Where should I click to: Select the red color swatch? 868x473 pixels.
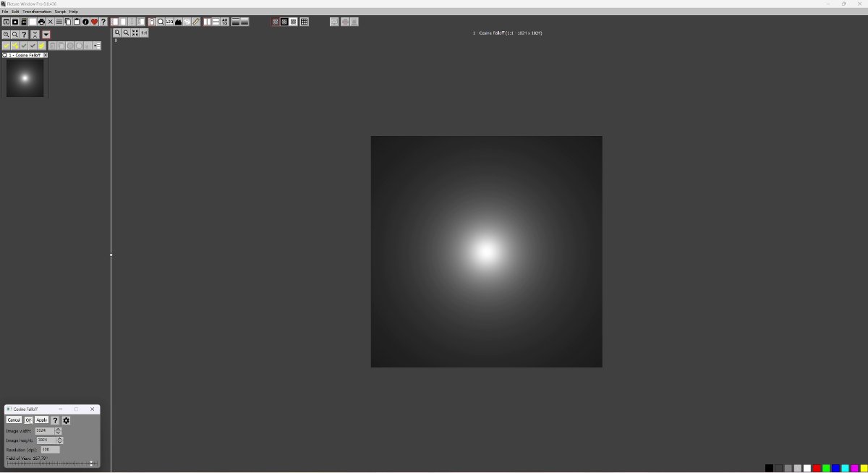[817, 468]
